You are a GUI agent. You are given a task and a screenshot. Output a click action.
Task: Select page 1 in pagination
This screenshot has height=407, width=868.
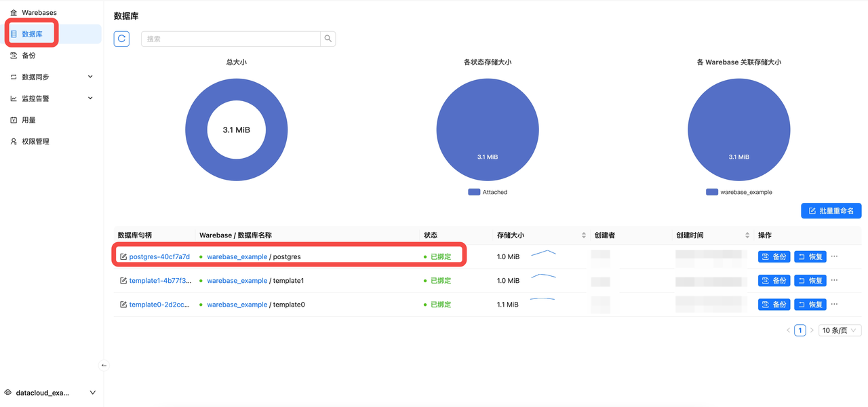(800, 330)
